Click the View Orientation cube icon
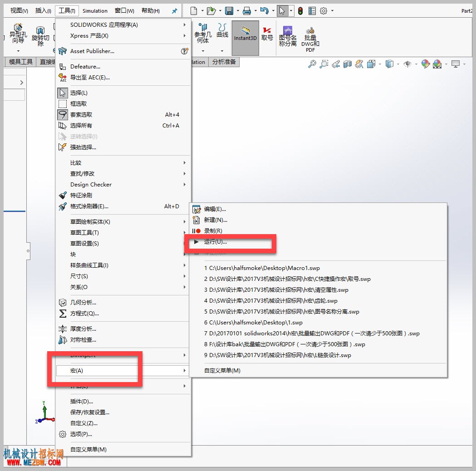The height and width of the screenshot is (471, 476). 371,64
